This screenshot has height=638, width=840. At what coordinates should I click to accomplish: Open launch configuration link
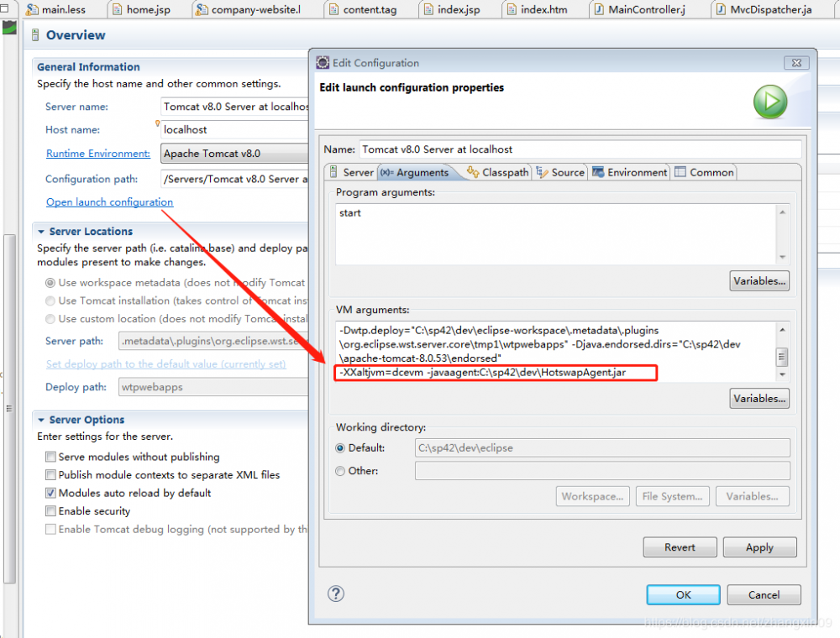(110, 202)
